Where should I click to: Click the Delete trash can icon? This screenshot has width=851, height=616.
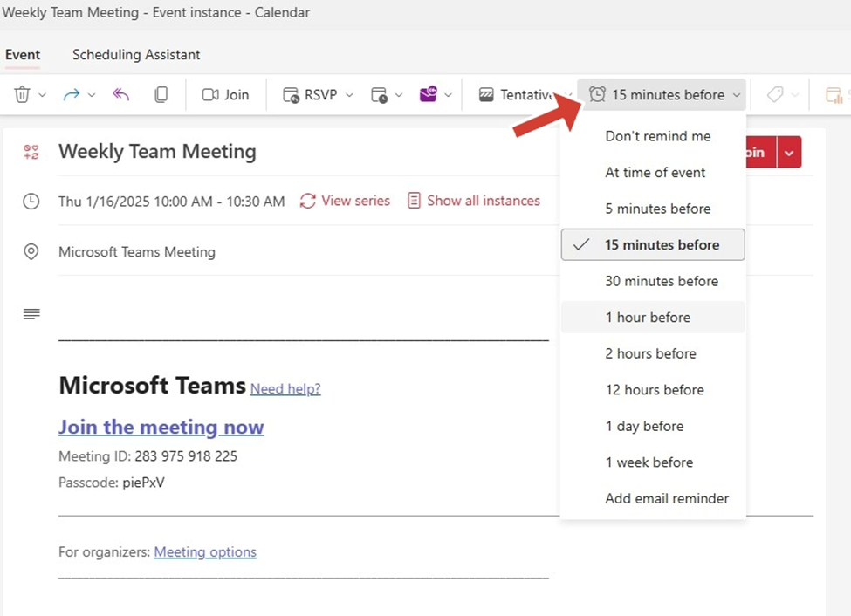22,94
